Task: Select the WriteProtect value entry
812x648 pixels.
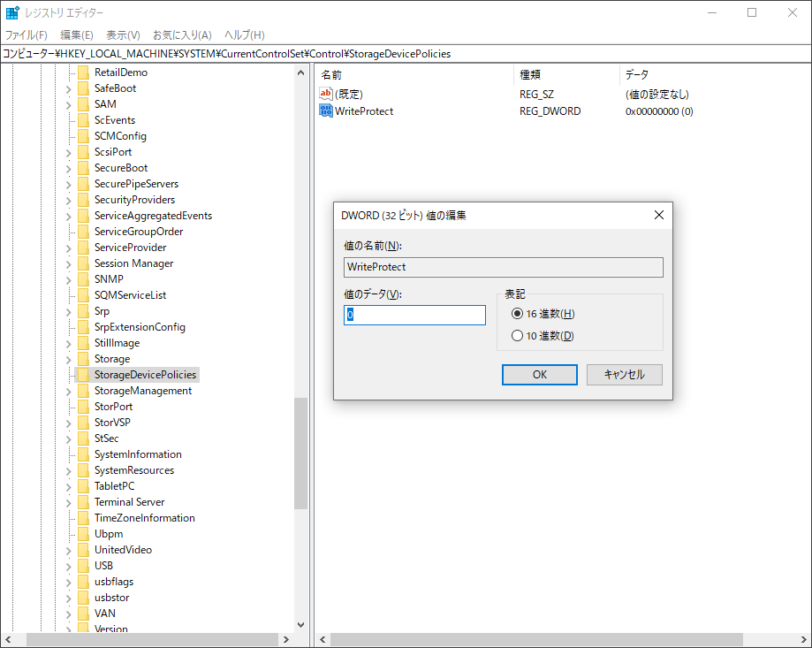Action: [363, 111]
